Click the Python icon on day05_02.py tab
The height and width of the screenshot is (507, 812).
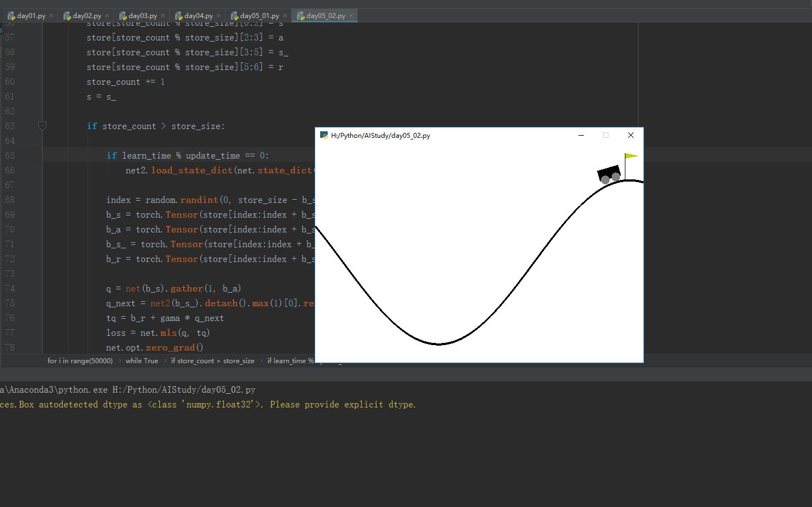pyautogui.click(x=301, y=15)
